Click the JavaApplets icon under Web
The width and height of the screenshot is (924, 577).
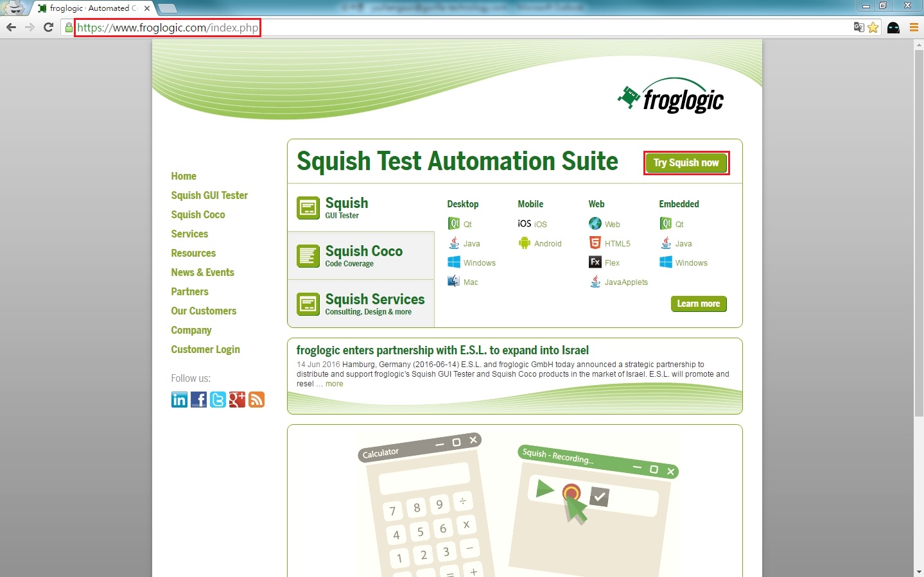pos(595,281)
